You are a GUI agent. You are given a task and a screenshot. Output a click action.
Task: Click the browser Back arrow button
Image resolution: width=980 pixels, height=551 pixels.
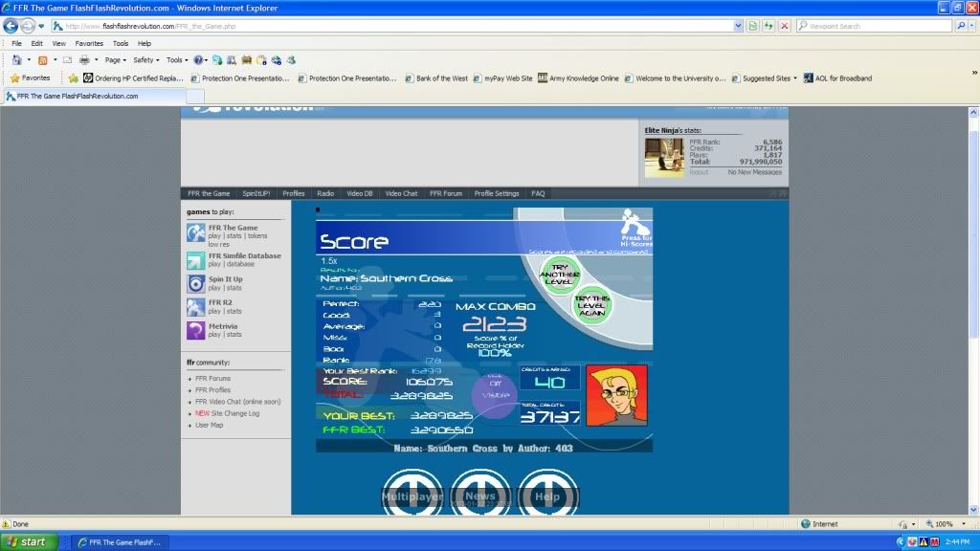point(11,26)
